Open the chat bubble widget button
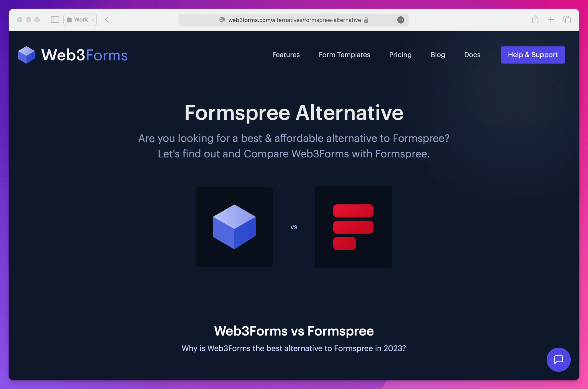The image size is (588, 389). pos(558,359)
